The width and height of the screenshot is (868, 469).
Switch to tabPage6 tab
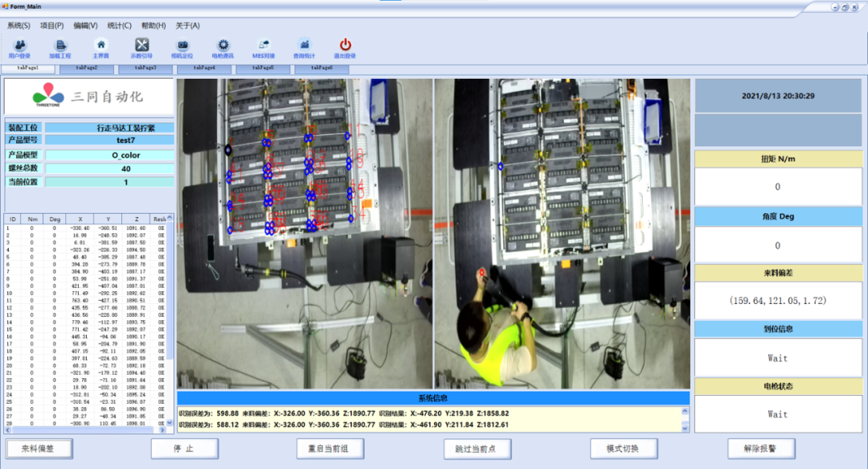[x=321, y=68]
